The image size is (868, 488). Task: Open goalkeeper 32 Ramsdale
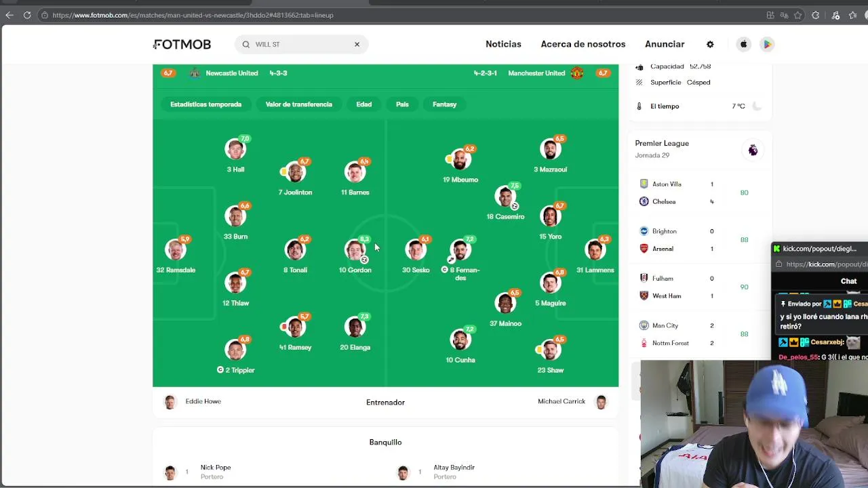(176, 255)
